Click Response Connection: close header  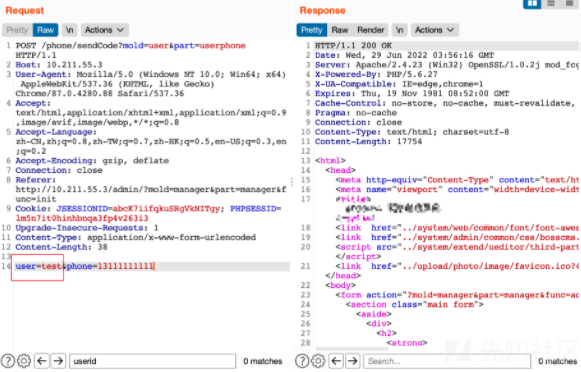pyautogui.click(x=358, y=122)
